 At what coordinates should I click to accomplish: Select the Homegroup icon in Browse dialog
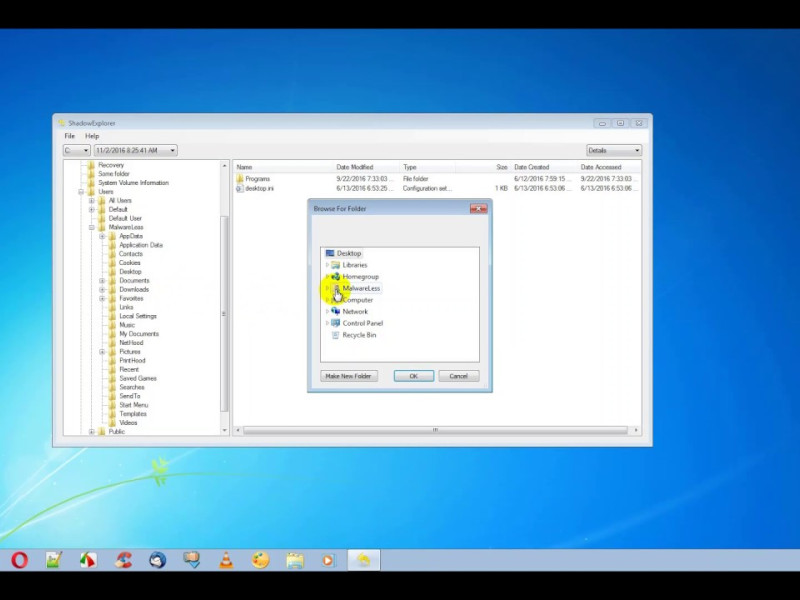(336, 277)
